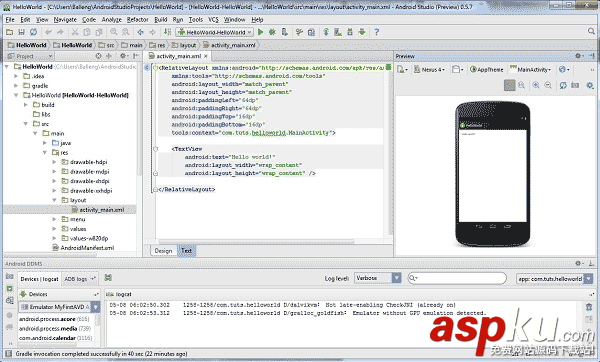The image size is (600, 362).
Task: Click the phone preview thumbnail
Action: click(493, 174)
